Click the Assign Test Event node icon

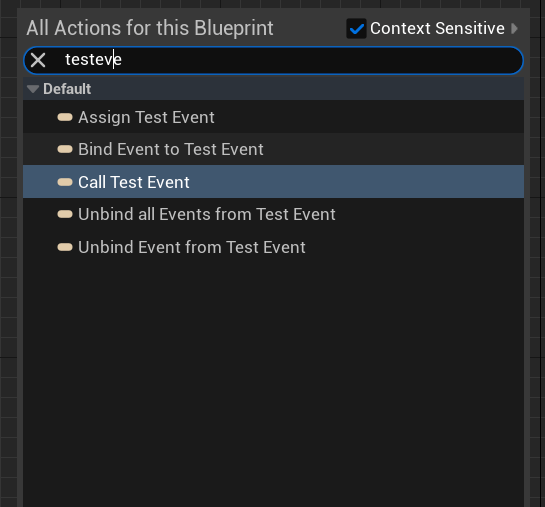click(65, 117)
